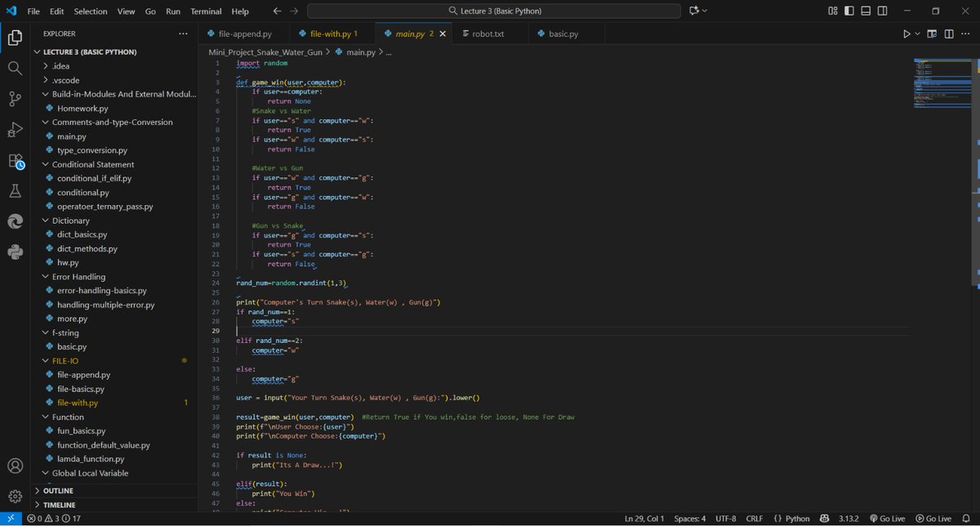This screenshot has width=980, height=526.
Task: Open the Explorer view in activity bar
Action: [15, 38]
